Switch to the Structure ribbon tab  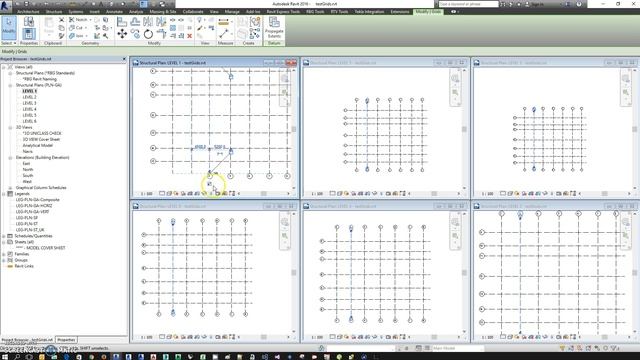coord(54,12)
